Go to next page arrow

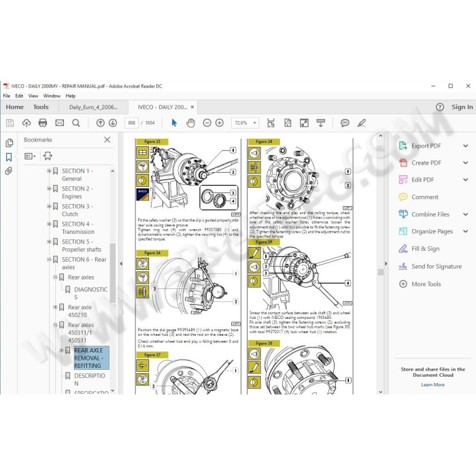pos(113,122)
